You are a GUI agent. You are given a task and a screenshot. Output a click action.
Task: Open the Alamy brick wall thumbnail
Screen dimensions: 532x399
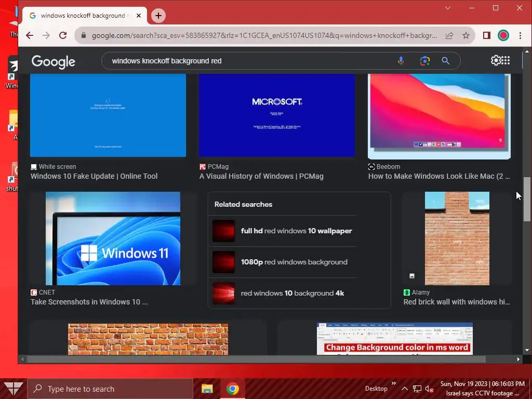click(x=457, y=238)
